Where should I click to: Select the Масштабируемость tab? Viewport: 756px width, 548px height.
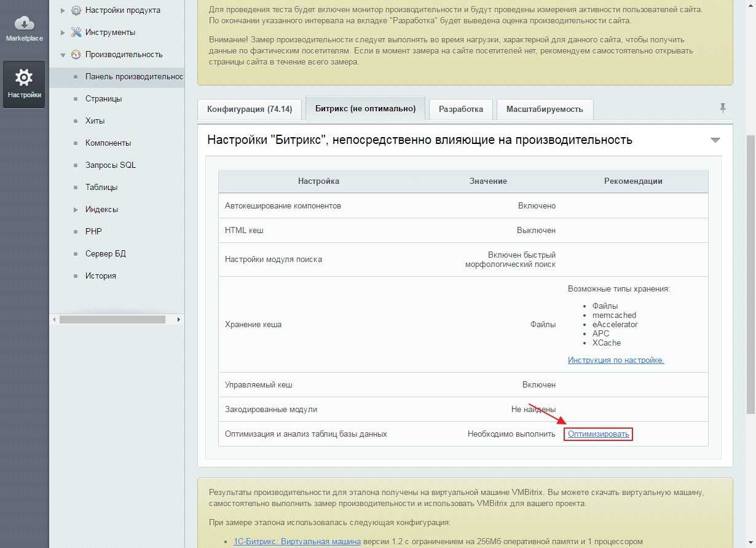click(x=544, y=109)
